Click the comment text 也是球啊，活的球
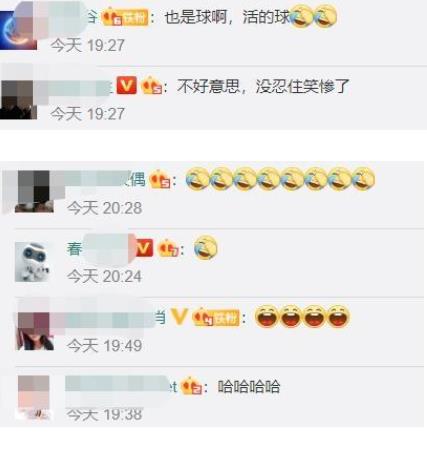Viewport: 427px width, 450px height. pos(227,17)
